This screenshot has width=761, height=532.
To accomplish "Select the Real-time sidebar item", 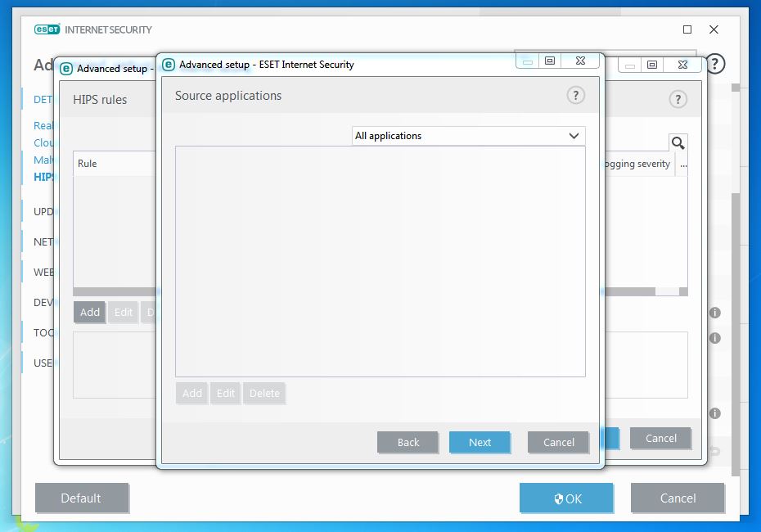I will [x=43, y=126].
